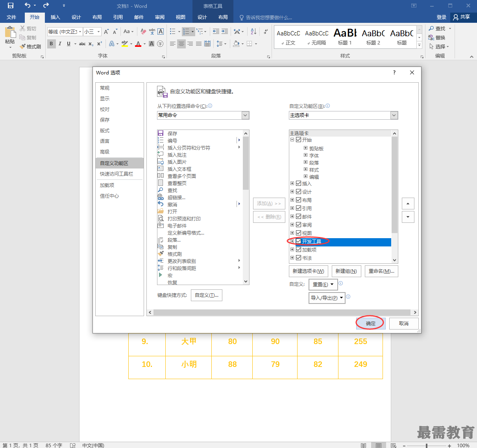Screen dimensions: 477x448
Task: Toggle the 开始 tab checkbox
Action: (299, 140)
